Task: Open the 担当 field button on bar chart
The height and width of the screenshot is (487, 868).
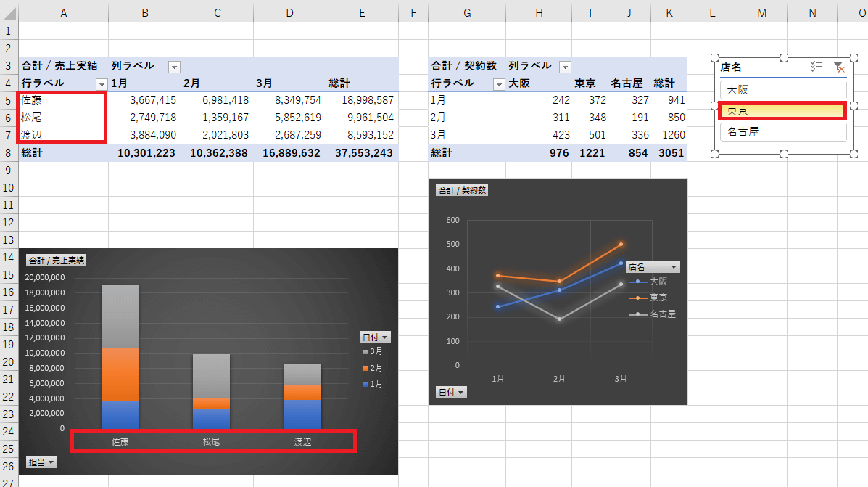Action: coord(41,462)
